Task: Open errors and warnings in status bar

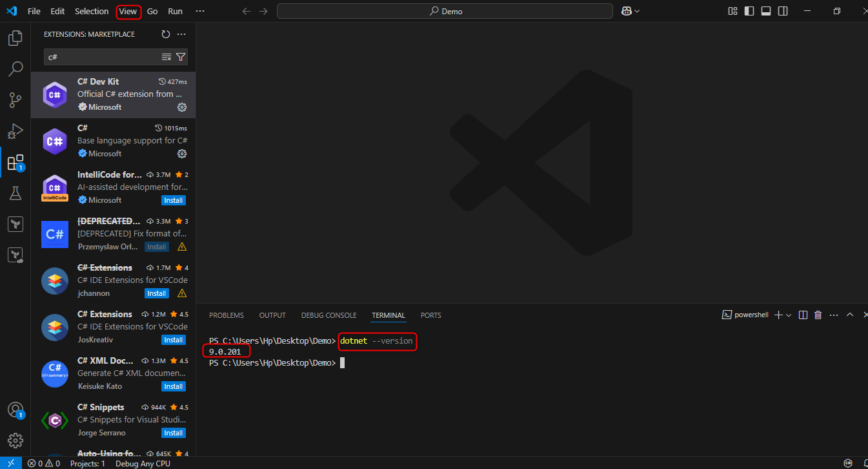Action: pos(44,463)
